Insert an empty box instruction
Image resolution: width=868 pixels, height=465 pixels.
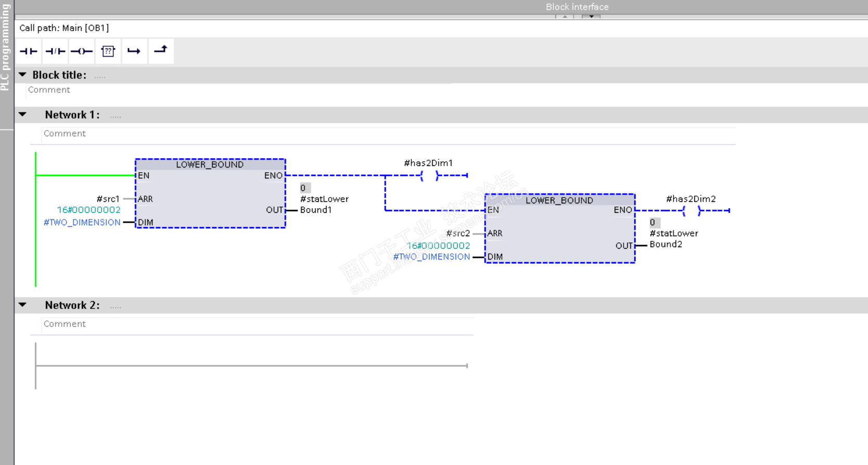coord(108,51)
